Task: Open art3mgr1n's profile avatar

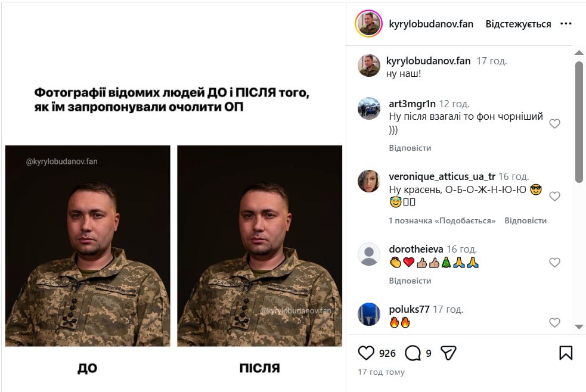Action: pos(369,108)
